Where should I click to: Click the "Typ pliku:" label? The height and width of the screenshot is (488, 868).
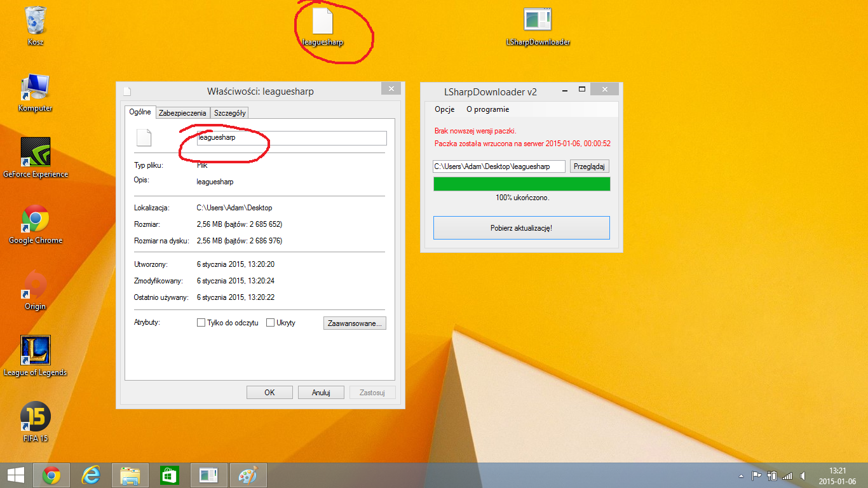tap(149, 165)
